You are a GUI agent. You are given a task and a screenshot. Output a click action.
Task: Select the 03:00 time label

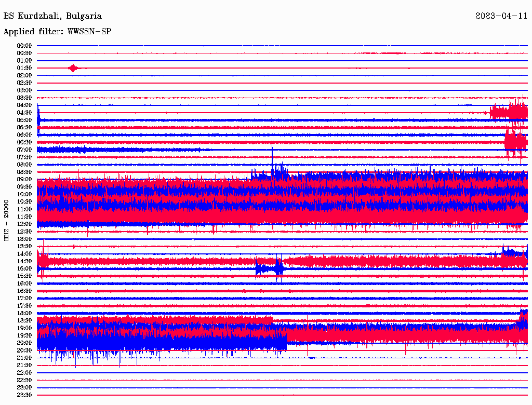coord(24,90)
